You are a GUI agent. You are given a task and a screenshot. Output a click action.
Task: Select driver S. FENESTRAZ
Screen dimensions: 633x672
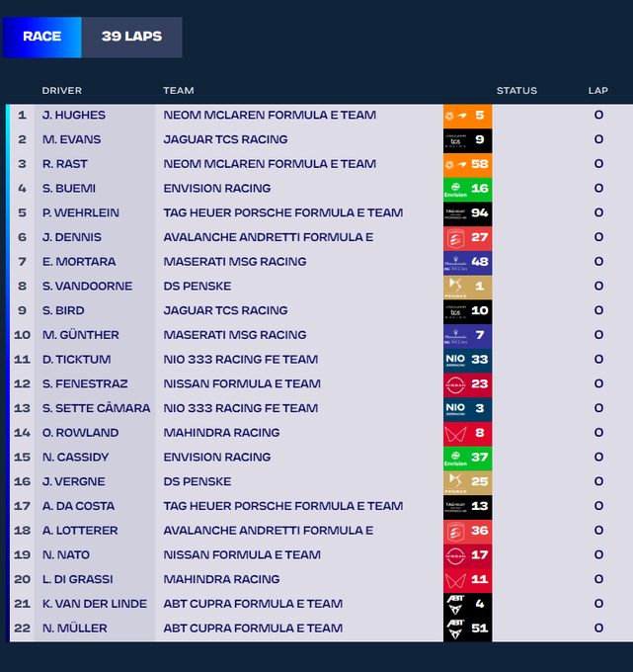(x=85, y=383)
